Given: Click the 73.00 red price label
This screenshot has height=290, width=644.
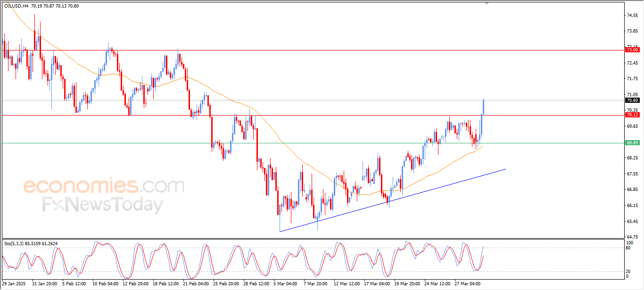Looking at the screenshot, I should tap(632, 50).
